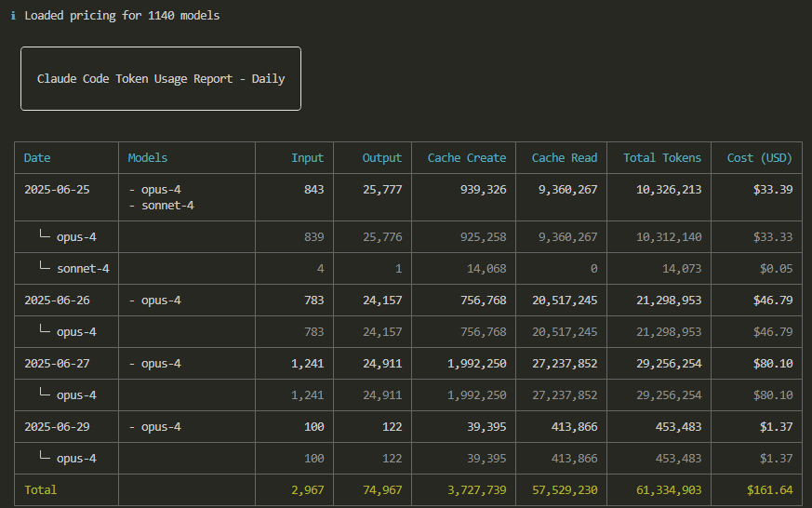Click the 'Cost (USD)' column header
Screen dimensions: 812x508
760,158
